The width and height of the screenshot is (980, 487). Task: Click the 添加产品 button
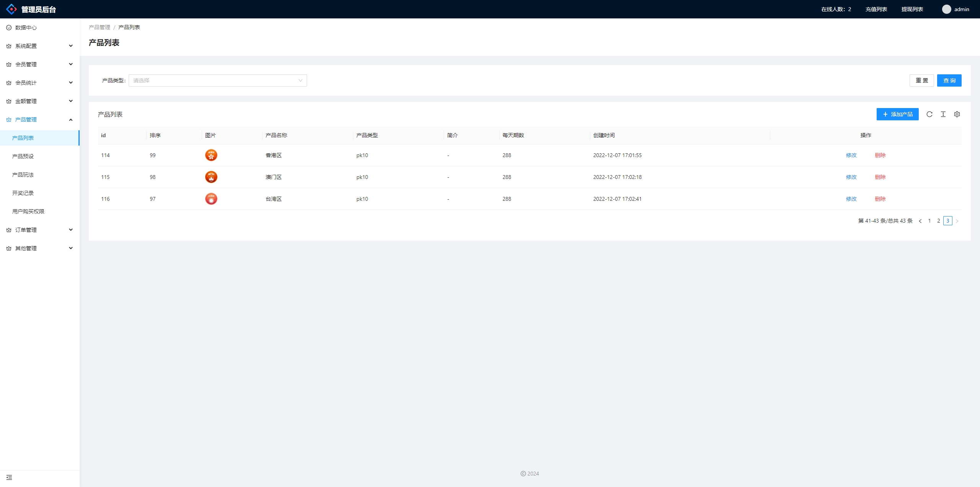click(x=897, y=114)
